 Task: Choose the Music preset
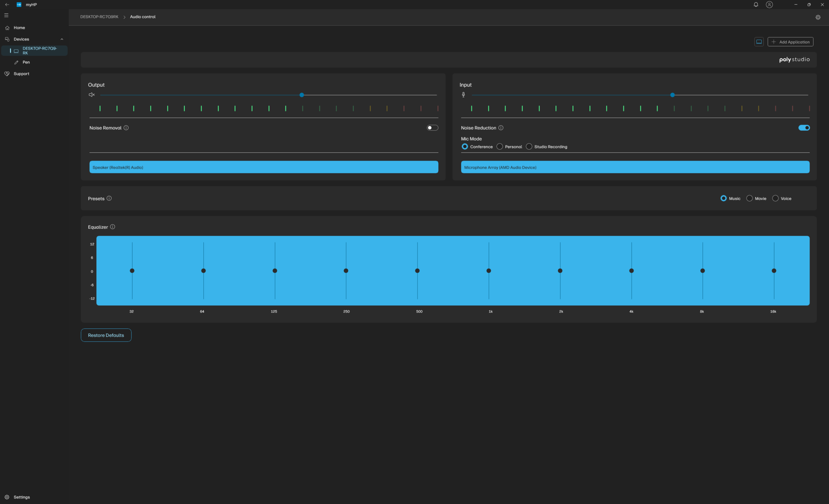pyautogui.click(x=724, y=198)
